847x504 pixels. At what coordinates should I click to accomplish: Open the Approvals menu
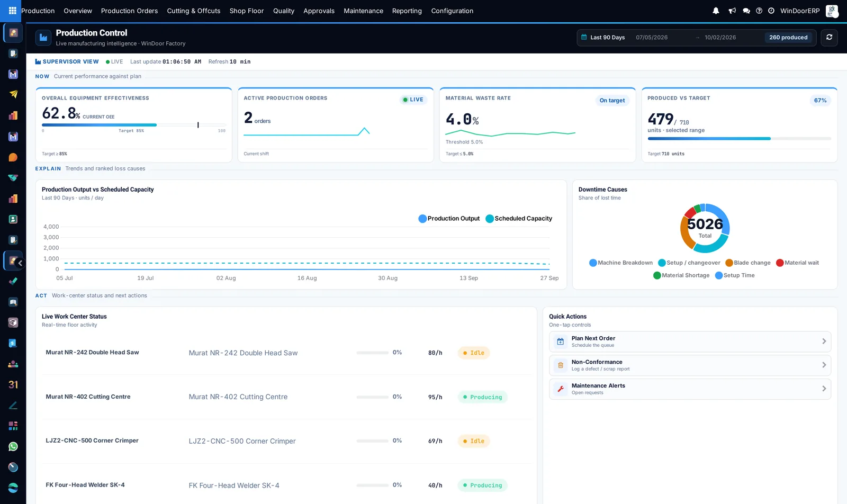(x=319, y=11)
